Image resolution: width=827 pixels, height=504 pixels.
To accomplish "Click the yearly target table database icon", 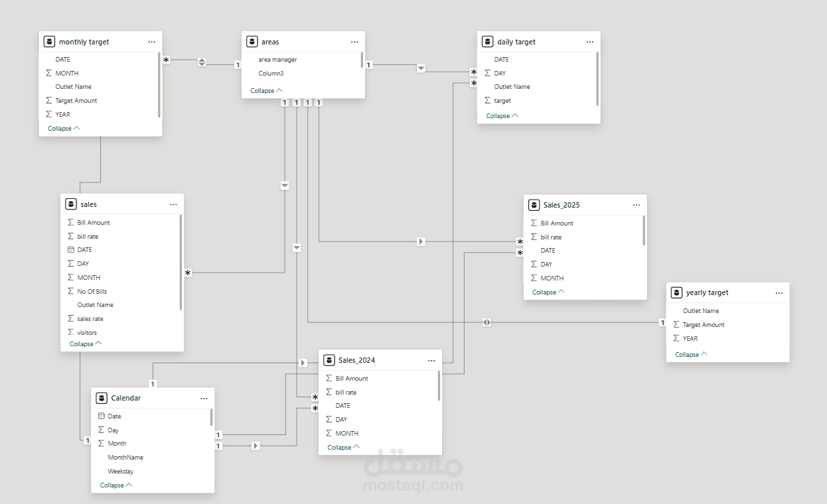I will point(676,292).
